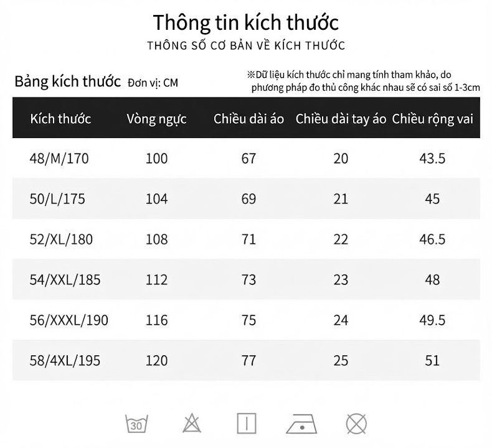Viewport: 492px width, 448px height.
Task: Click the Chiều rộng vai column header
Action: click(432, 119)
